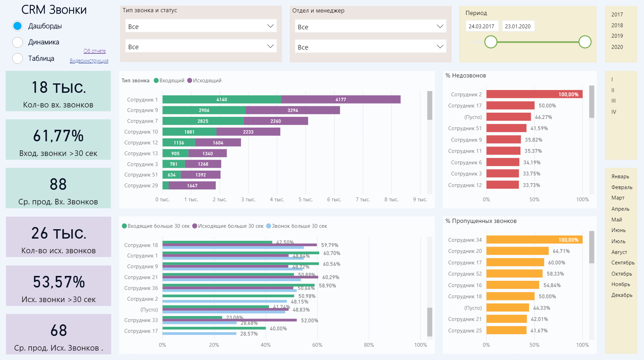644x360 pixels.
Task: Click the left handle of period slider
Action: point(491,42)
